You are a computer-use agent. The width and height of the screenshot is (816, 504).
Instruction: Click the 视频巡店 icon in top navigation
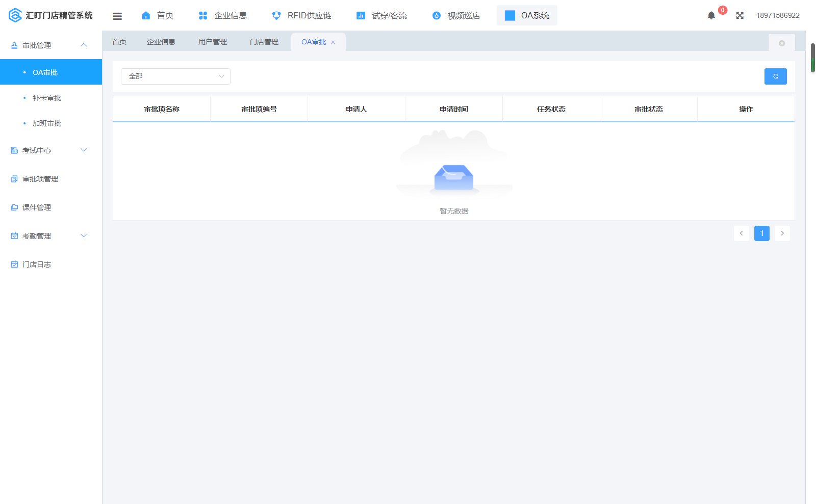point(437,15)
